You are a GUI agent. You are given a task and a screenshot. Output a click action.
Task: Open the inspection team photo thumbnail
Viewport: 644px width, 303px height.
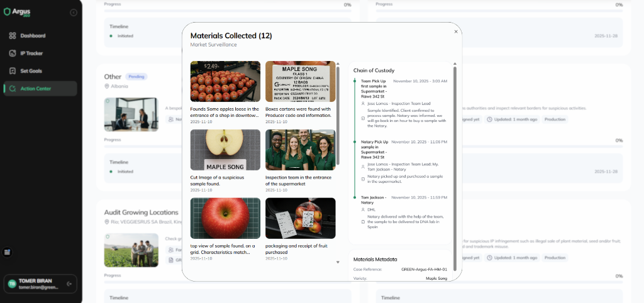[300, 150]
